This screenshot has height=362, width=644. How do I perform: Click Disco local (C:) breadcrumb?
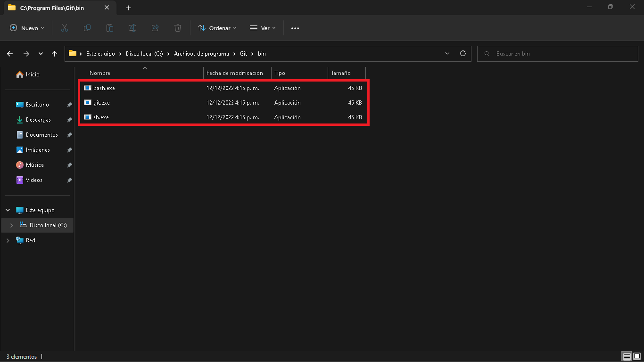[144, 54]
